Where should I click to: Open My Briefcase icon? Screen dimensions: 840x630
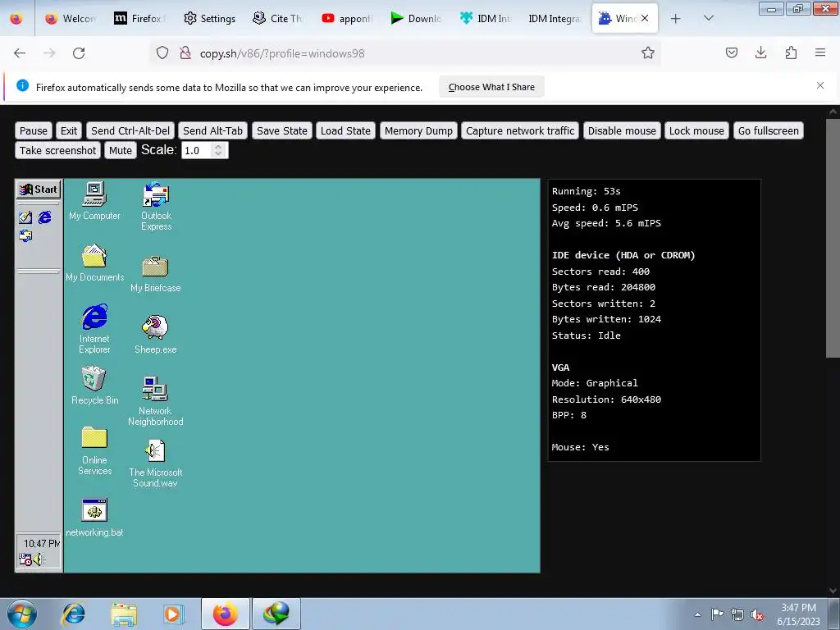click(x=155, y=274)
